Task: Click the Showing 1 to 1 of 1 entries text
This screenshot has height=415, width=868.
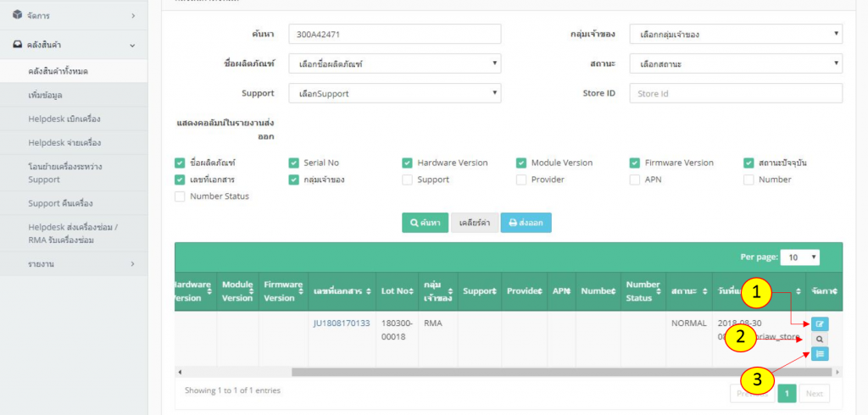Action: tap(232, 390)
